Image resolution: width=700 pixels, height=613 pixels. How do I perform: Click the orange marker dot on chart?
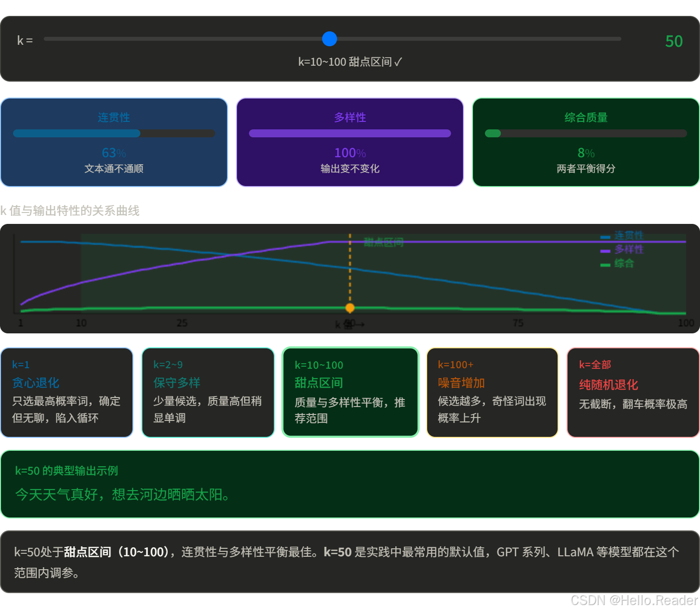point(350,308)
